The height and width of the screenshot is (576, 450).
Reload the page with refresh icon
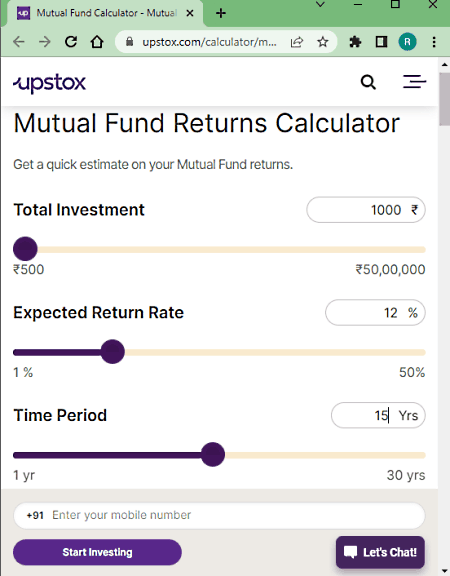[71, 42]
